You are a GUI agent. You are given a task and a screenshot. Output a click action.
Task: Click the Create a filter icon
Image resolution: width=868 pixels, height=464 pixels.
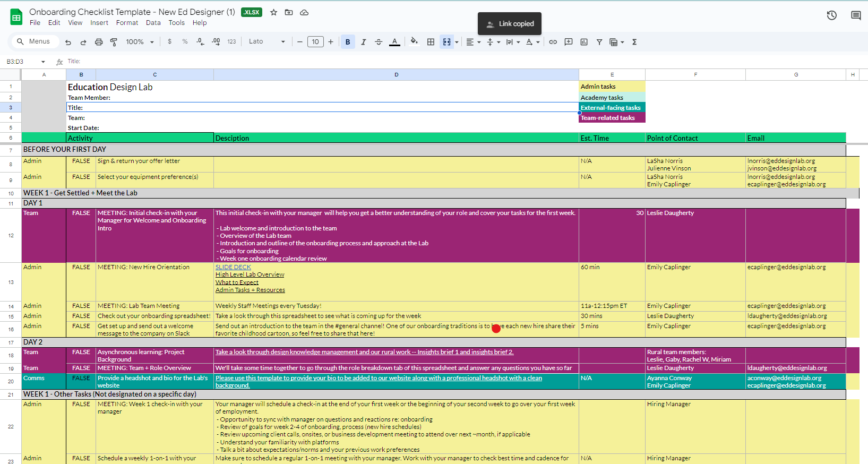(599, 42)
